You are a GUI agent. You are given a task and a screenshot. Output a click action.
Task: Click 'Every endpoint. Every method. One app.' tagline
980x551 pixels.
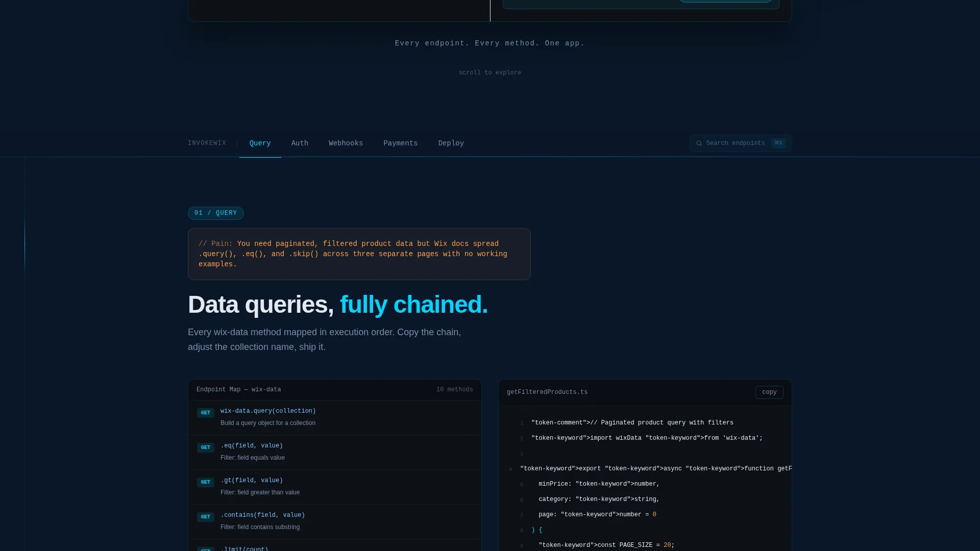(x=489, y=43)
